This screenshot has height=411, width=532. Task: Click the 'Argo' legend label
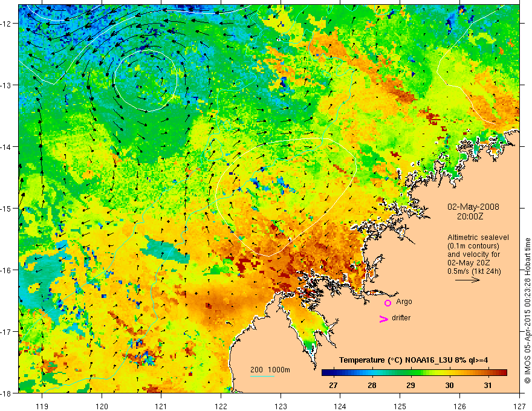(404, 302)
